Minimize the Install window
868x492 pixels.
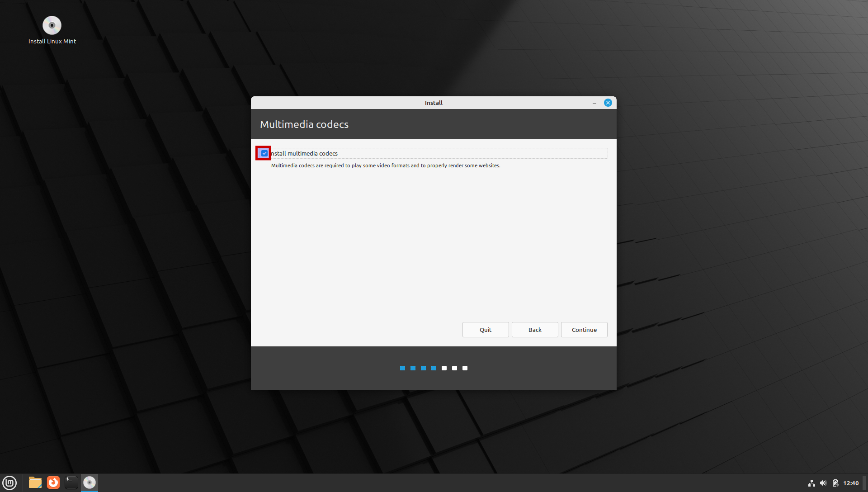tap(594, 103)
